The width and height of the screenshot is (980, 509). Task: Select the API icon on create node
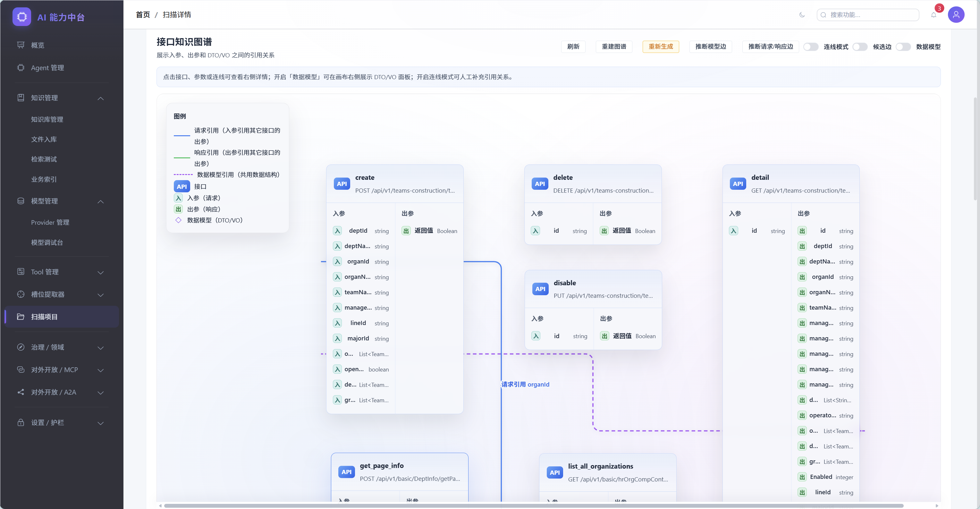[x=342, y=184]
